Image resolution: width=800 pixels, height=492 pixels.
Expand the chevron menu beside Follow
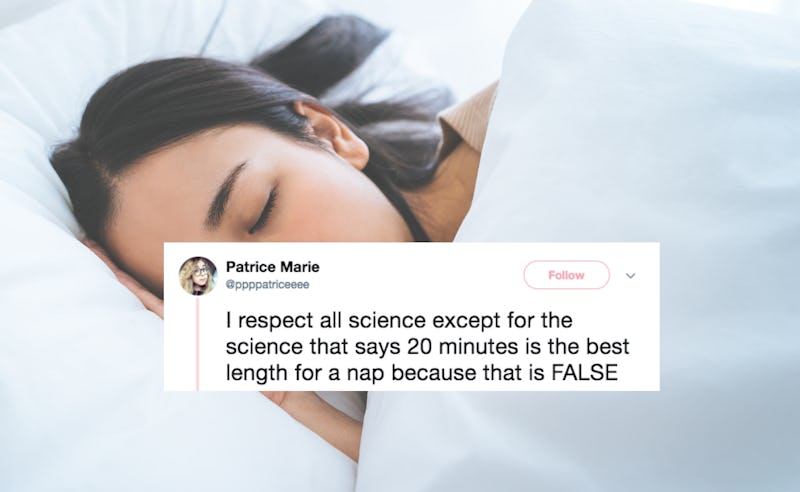[x=631, y=276]
